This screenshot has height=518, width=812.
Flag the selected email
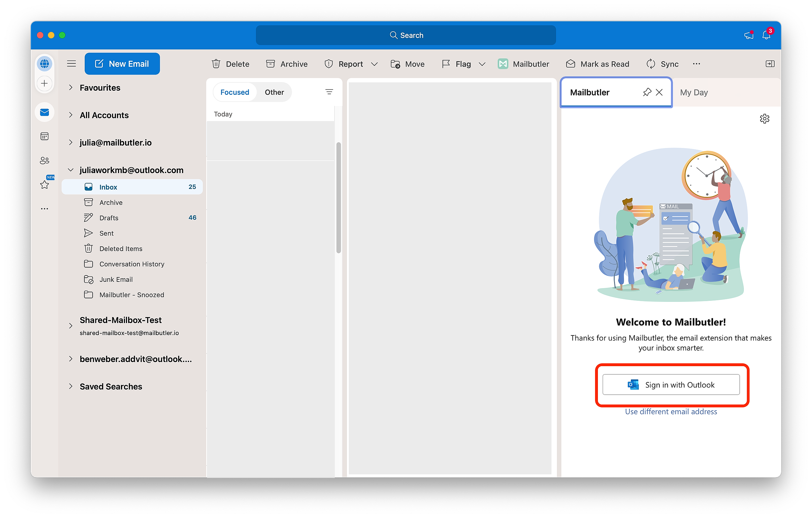[456, 64]
